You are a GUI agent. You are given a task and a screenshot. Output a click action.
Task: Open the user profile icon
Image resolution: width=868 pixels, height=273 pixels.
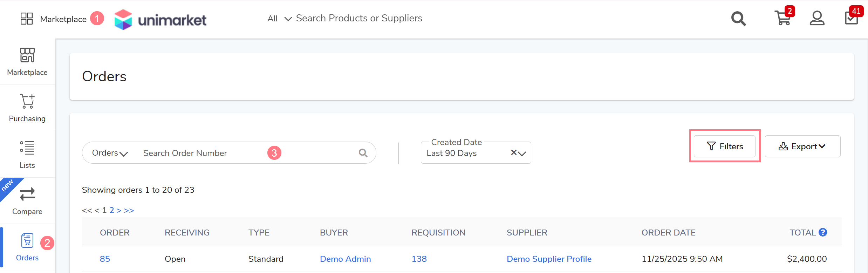point(817,18)
